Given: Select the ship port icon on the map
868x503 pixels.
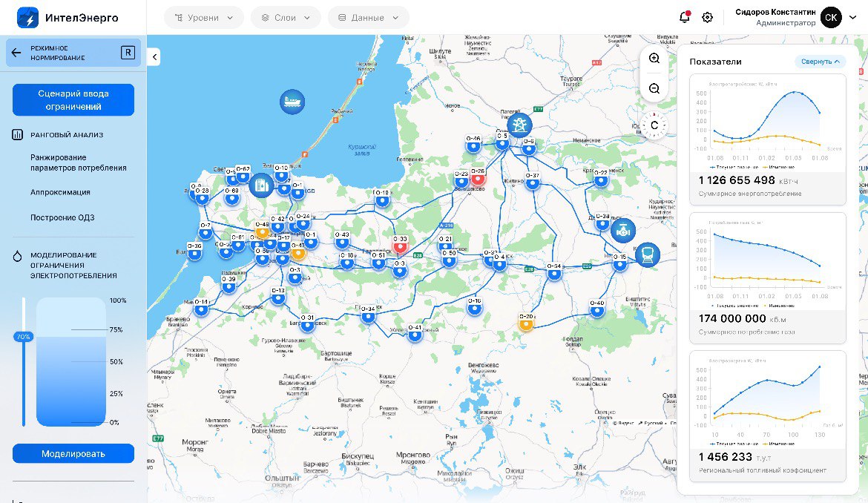Looking at the screenshot, I should click(292, 102).
